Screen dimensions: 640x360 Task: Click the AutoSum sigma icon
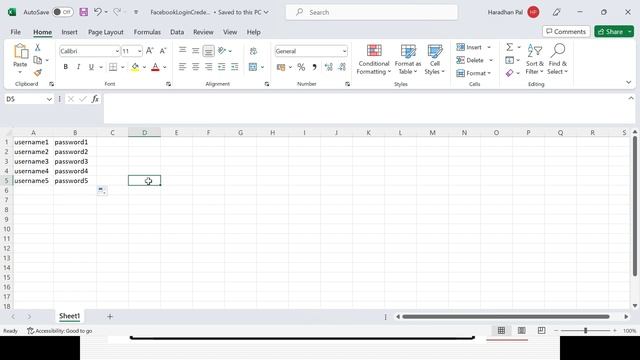509,47
